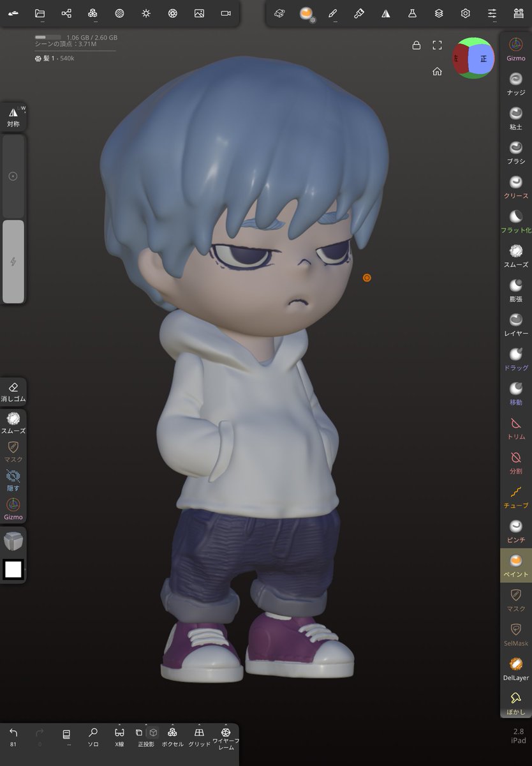The image size is (532, 766).
Task: Select the ピンチ (Pinch) tool
Action: [x=516, y=532]
